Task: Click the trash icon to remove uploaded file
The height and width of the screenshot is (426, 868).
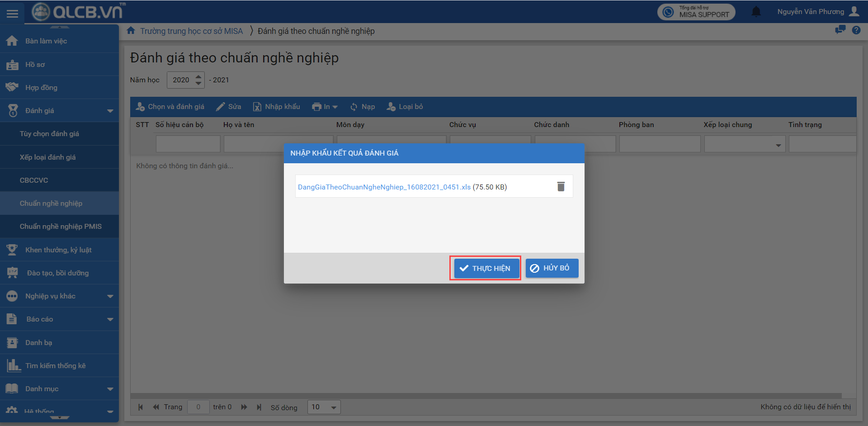Action: (561, 187)
